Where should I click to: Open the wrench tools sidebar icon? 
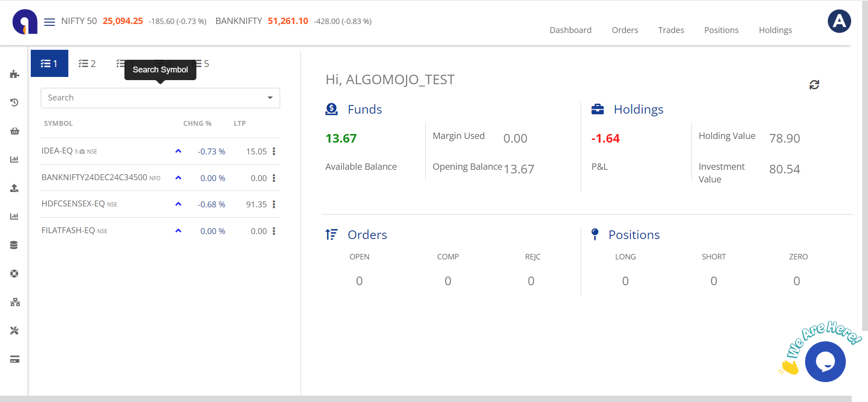(14, 330)
